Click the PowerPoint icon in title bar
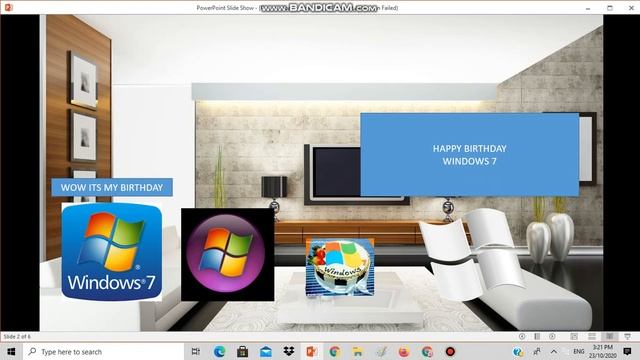 coord(9,7)
